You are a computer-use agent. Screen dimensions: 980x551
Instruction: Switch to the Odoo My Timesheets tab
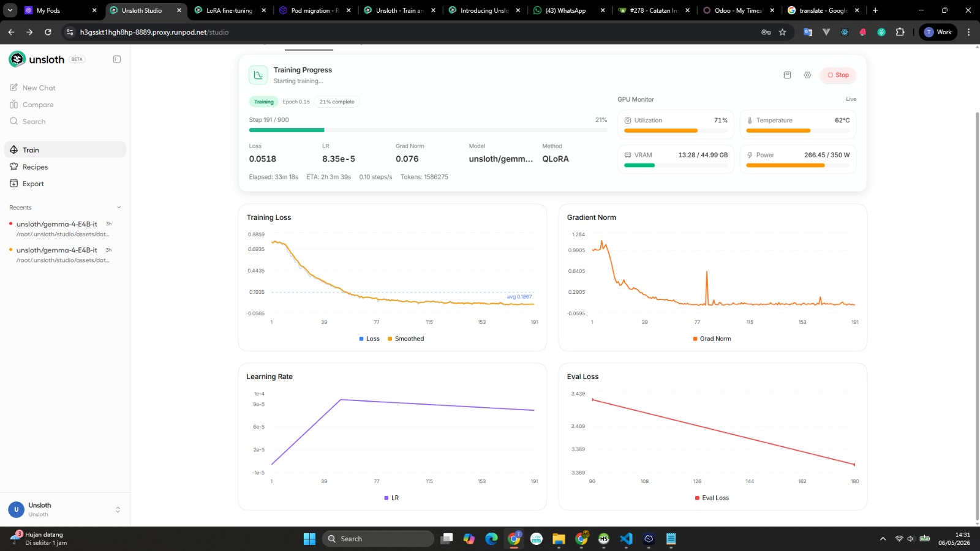[x=738, y=10]
